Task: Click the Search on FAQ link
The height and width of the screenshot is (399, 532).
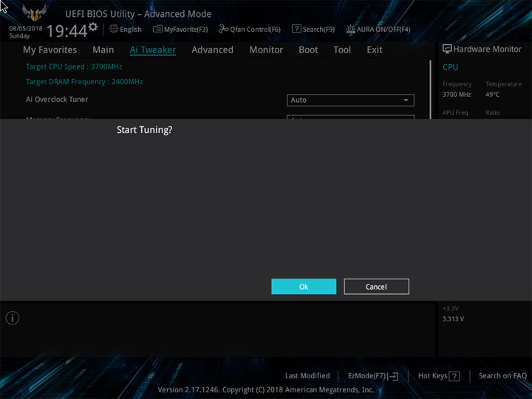Action: coord(502,375)
